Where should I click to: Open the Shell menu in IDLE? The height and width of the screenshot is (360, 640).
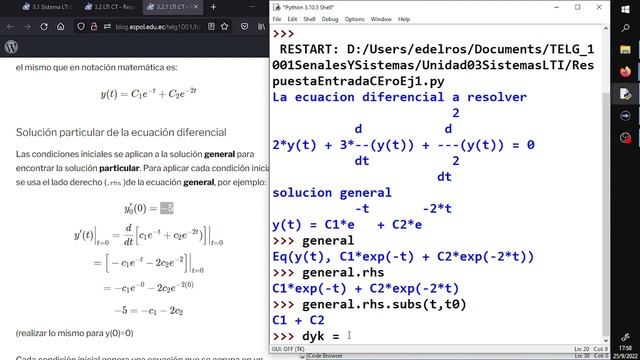tap(309, 19)
